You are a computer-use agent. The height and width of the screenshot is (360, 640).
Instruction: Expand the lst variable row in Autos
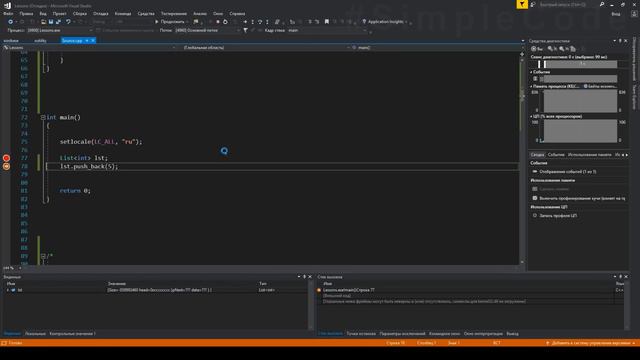pyautogui.click(x=7, y=290)
